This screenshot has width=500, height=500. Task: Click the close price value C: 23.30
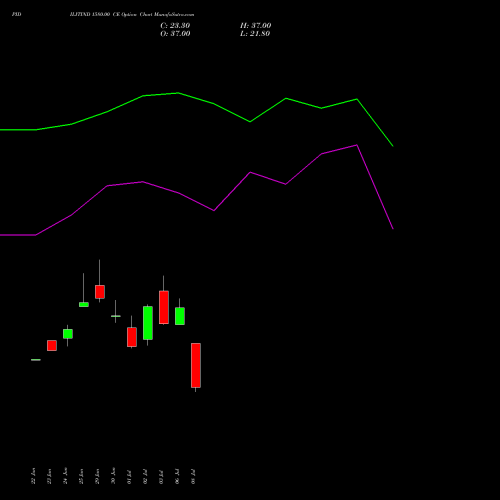[x=175, y=26]
